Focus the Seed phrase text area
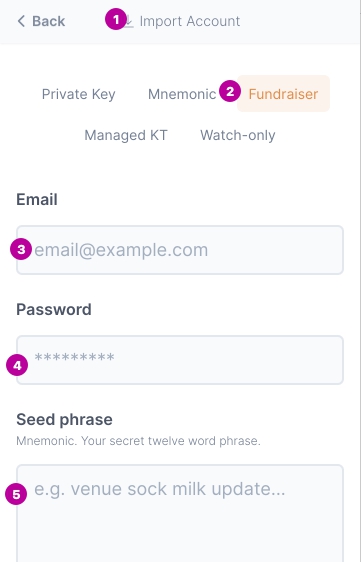Screen dimensions: 361x562 [180, 513]
